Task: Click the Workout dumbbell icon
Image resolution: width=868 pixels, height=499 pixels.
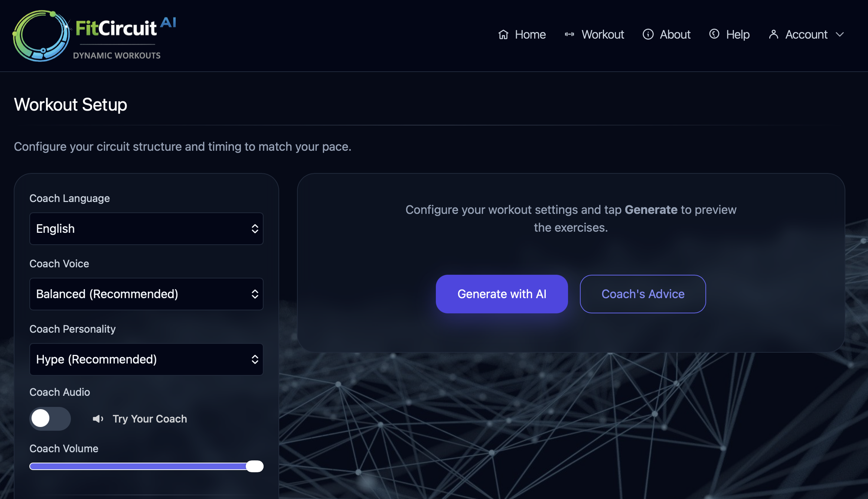Action: (569, 35)
